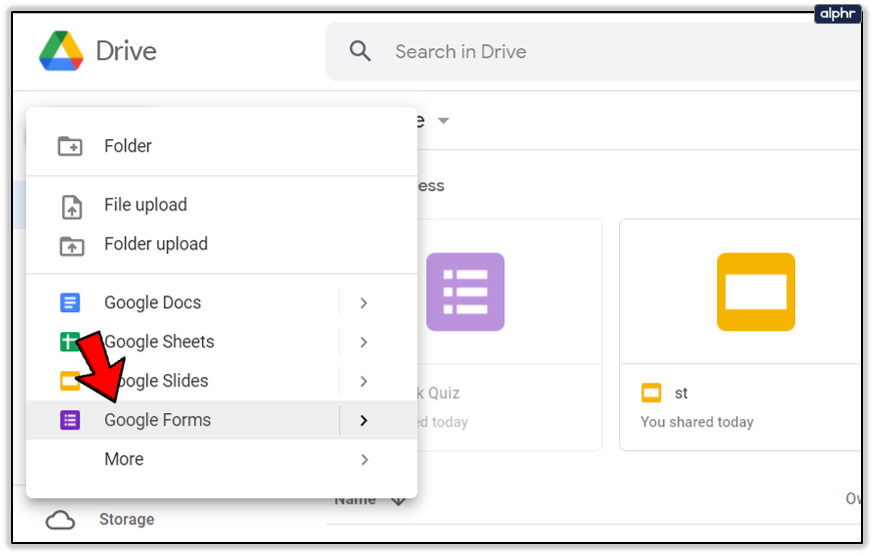Viewport: 874px width, 555px height.
Task: Click the File upload icon
Action: 71,206
